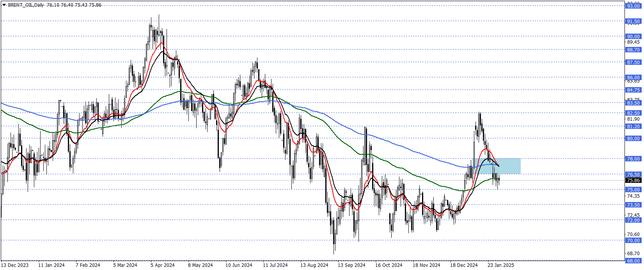Click the 13 Dec 2023 date label
The image size is (644, 270).
pos(15,265)
